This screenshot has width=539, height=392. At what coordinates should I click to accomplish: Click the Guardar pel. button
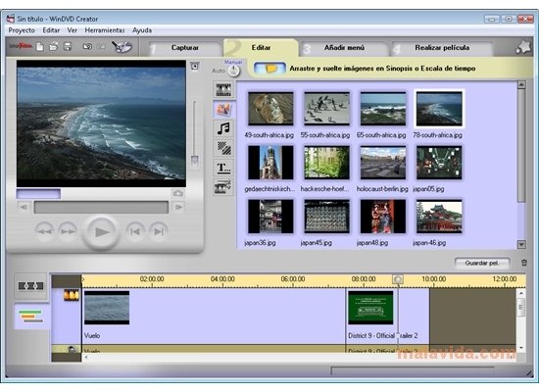point(482,263)
